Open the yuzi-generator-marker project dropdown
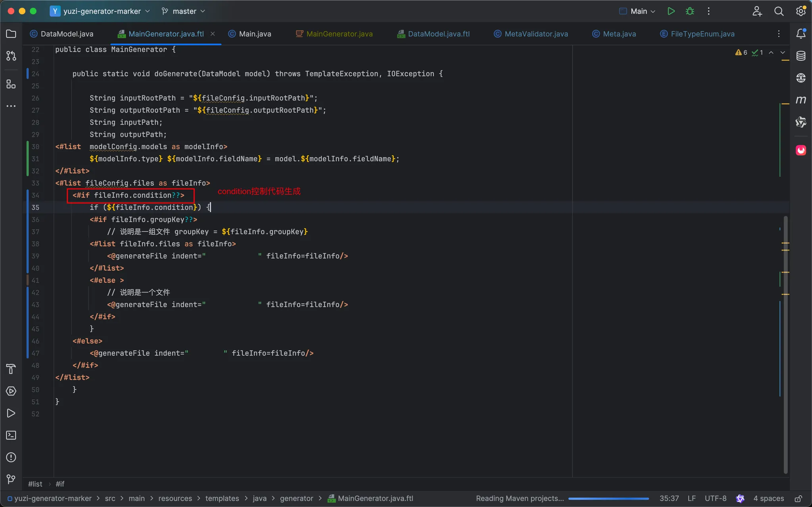 coord(101,11)
